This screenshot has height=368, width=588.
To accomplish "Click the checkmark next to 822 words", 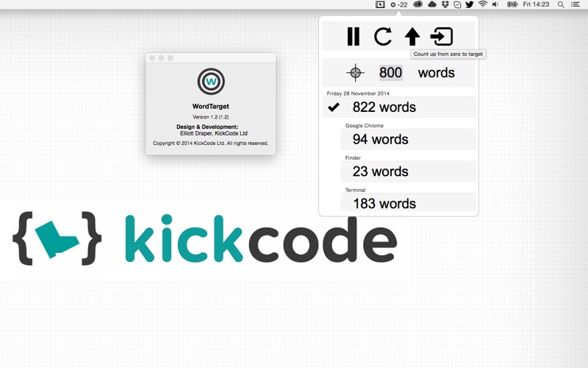I will [334, 107].
